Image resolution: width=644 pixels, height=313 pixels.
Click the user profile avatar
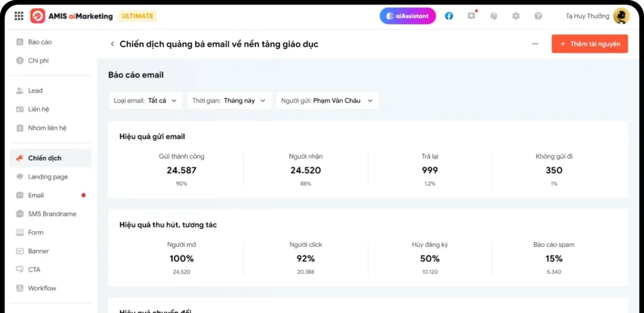[x=621, y=16]
